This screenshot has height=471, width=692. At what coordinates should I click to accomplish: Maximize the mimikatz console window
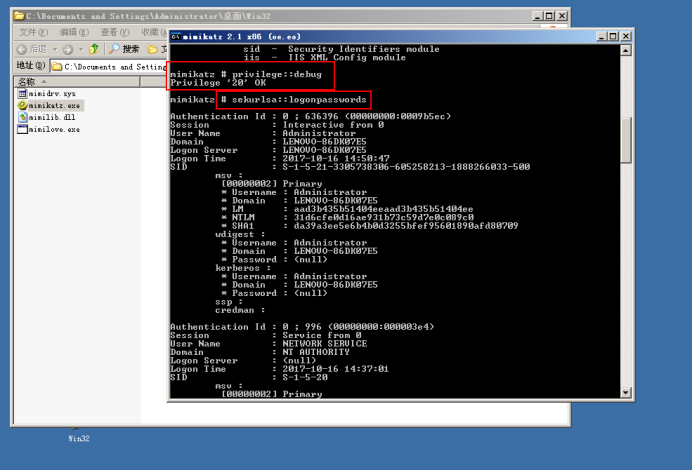click(613, 36)
